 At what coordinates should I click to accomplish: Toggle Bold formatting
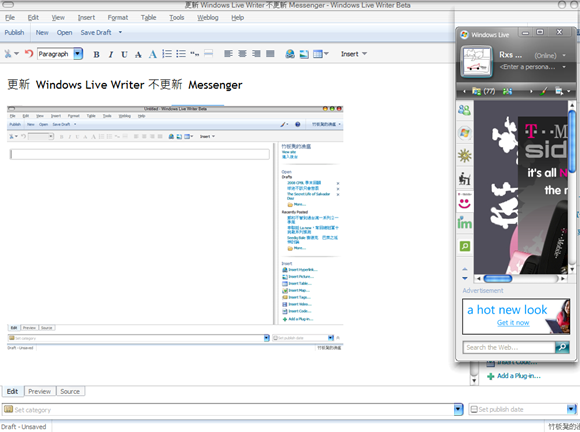tap(96, 54)
